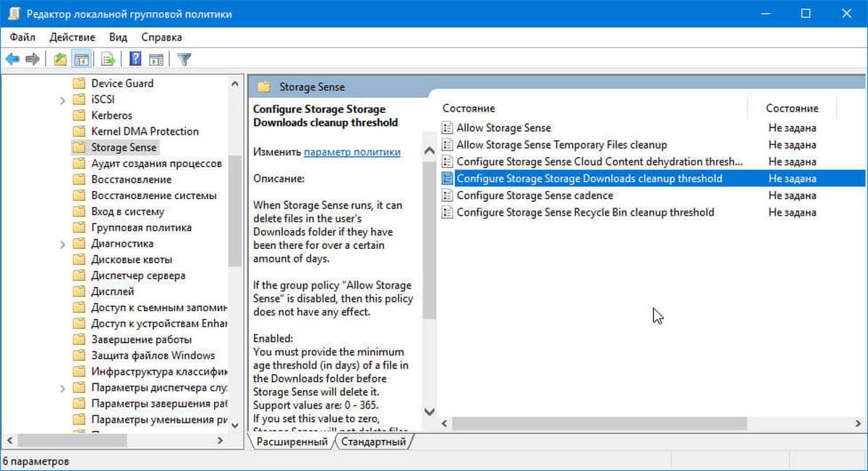Viewport: 868px width, 471px height.
Task: Click the Export list toolbar icon
Action: [x=109, y=59]
